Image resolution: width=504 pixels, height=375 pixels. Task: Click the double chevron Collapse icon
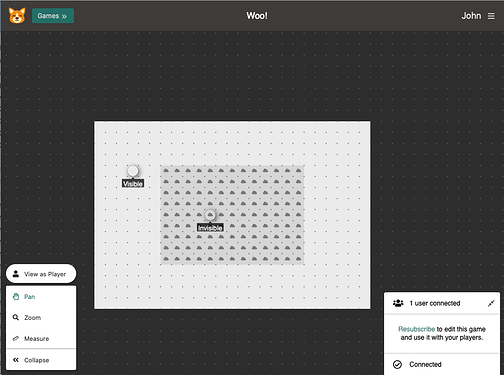pos(16,360)
